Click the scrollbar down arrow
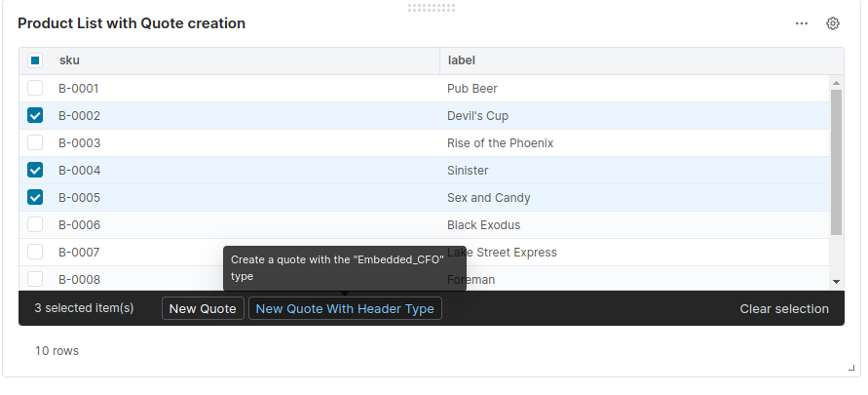The image size is (868, 395). [836, 282]
